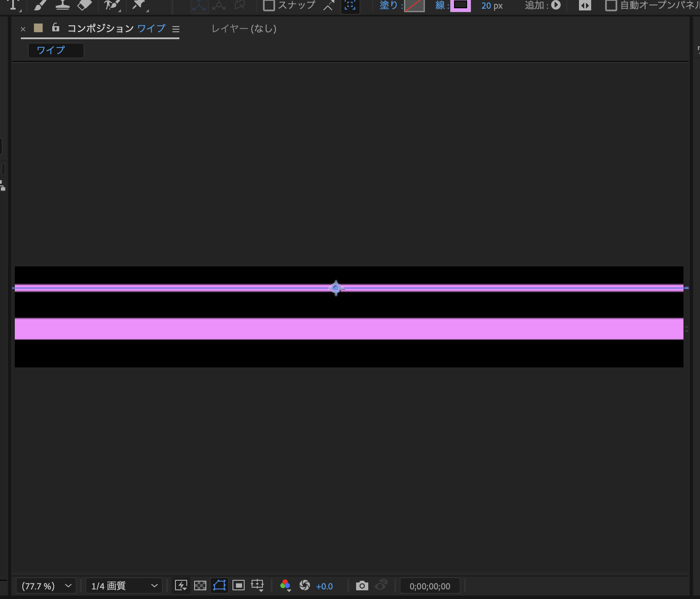Open the composition panel menu
The image size is (700, 599).
(x=176, y=29)
